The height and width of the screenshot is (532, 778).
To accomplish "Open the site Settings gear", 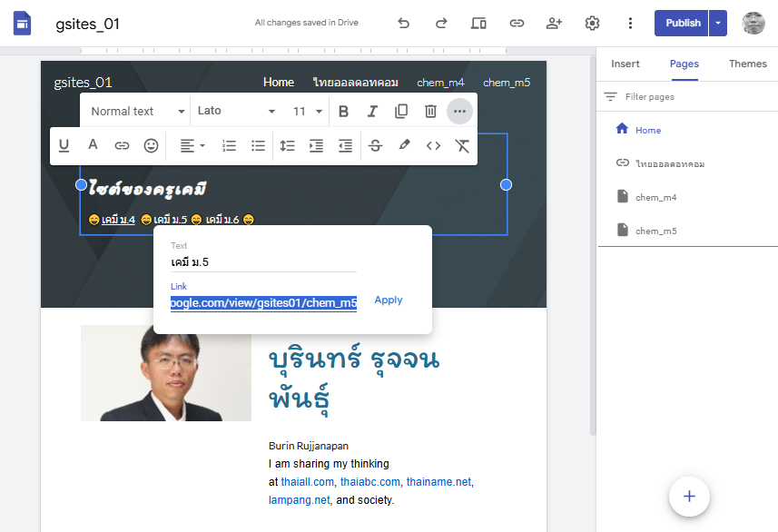I will tap(592, 24).
